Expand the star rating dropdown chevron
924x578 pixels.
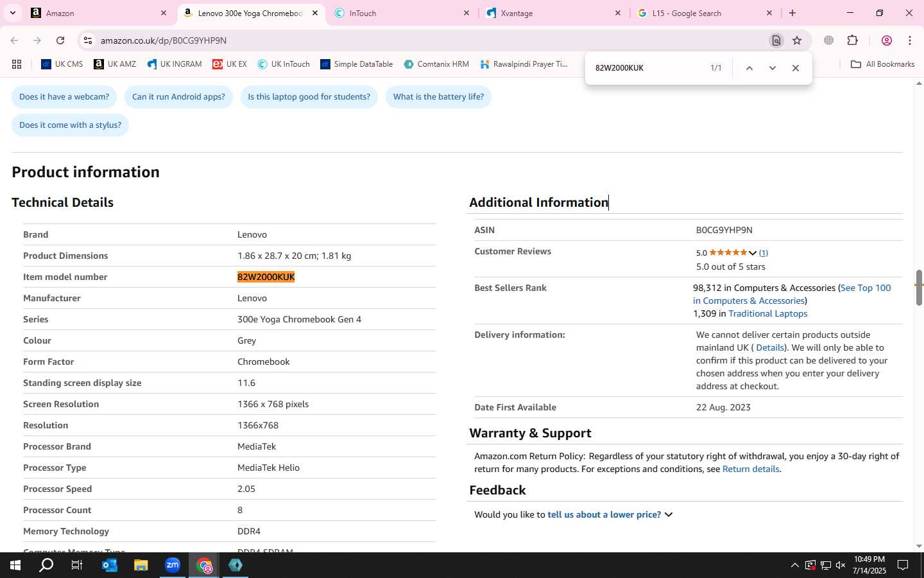[753, 253]
